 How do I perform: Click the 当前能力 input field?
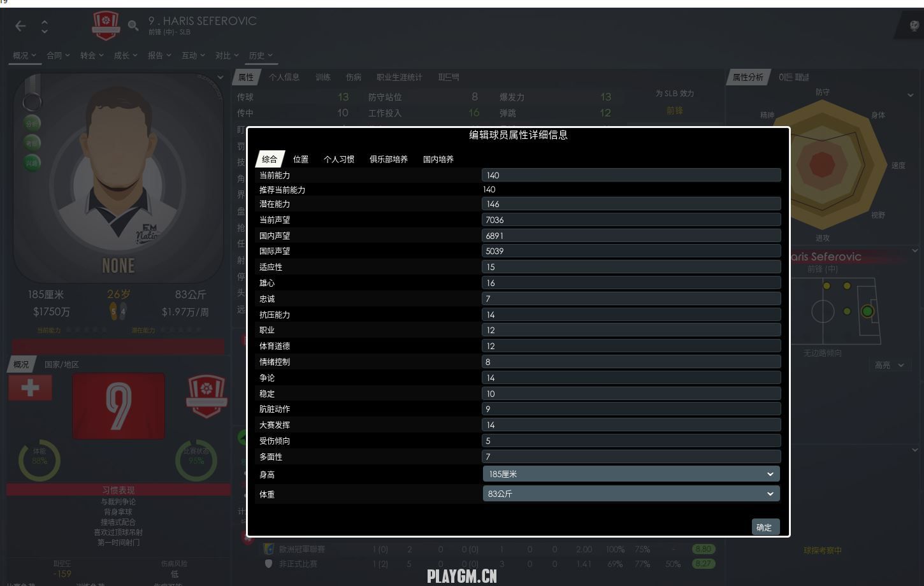[x=632, y=175]
